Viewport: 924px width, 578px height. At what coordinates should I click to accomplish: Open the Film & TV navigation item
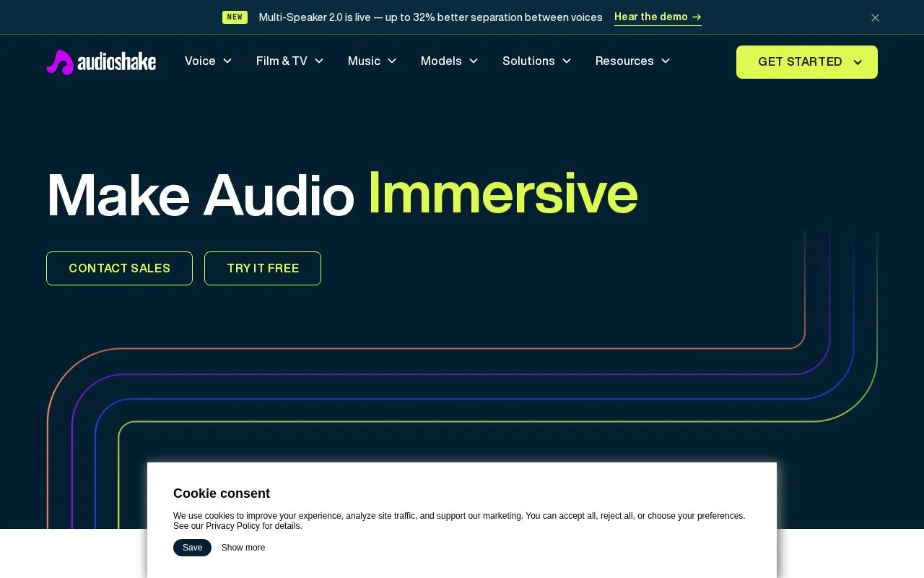[x=282, y=61]
